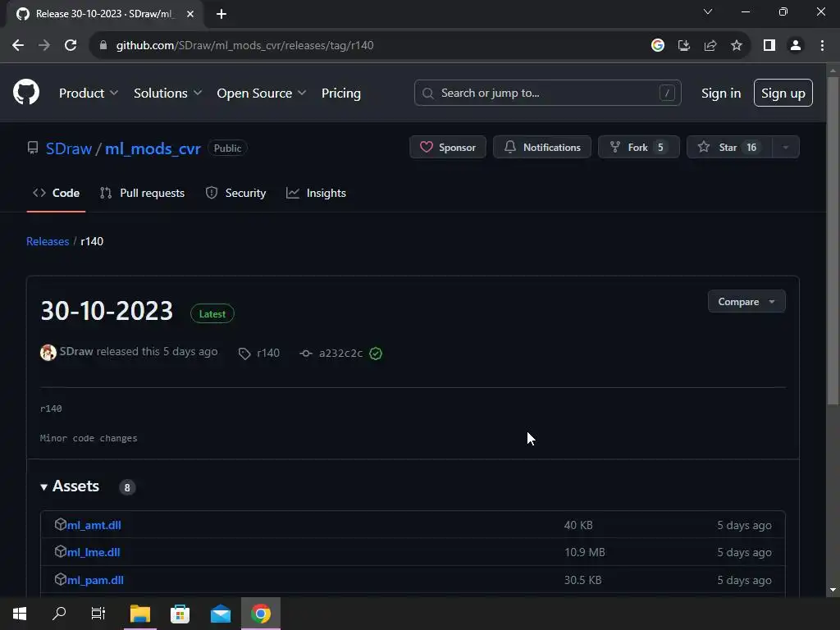Screen dimensions: 840x630
Task: Click scrollbar down arrow
Action: [833, 590]
